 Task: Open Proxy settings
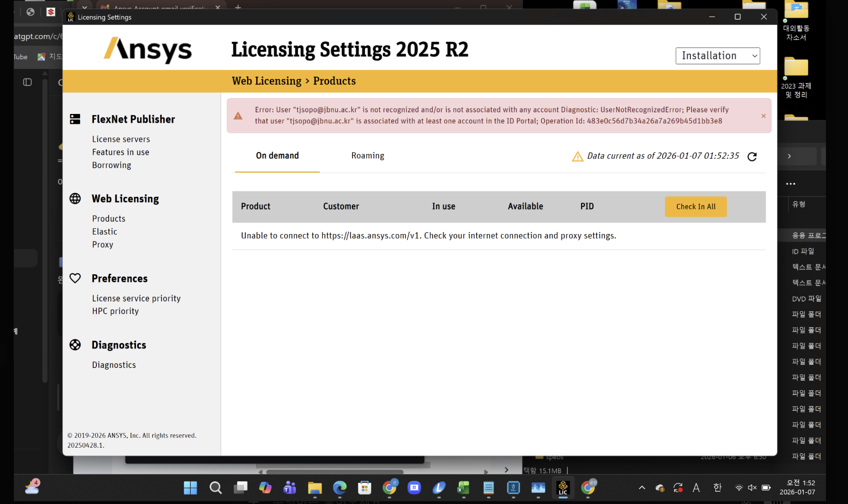(102, 245)
